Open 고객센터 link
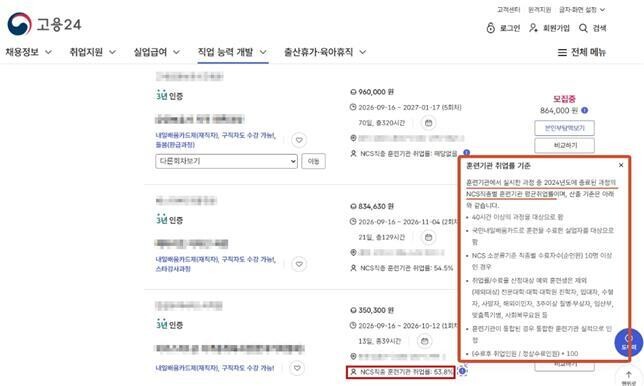The image size is (644, 386). (x=508, y=9)
